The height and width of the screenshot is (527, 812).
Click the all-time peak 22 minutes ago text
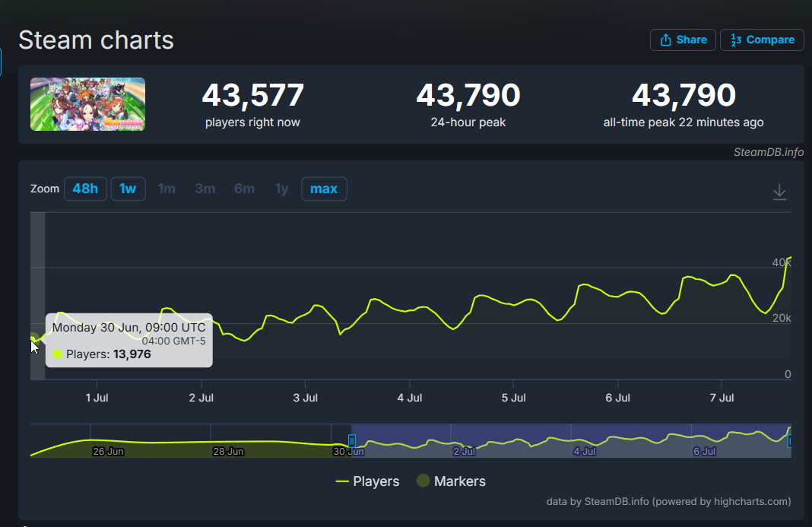683,122
